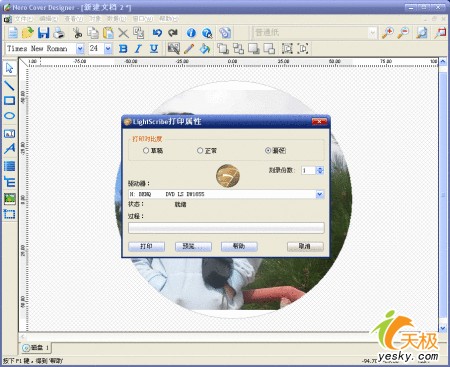Open the BENQ DVD drive dropdown
The height and width of the screenshot is (367, 450).
point(320,194)
